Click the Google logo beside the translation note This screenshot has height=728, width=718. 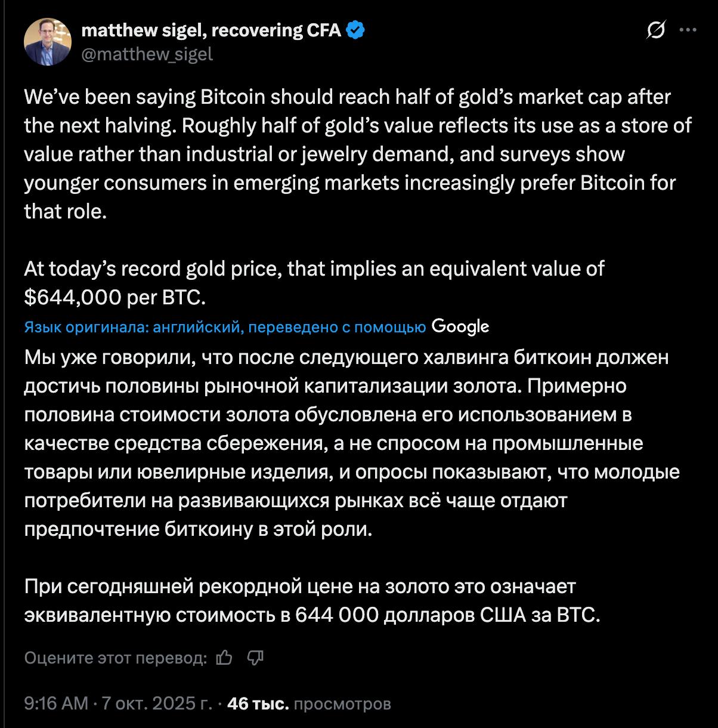click(460, 326)
